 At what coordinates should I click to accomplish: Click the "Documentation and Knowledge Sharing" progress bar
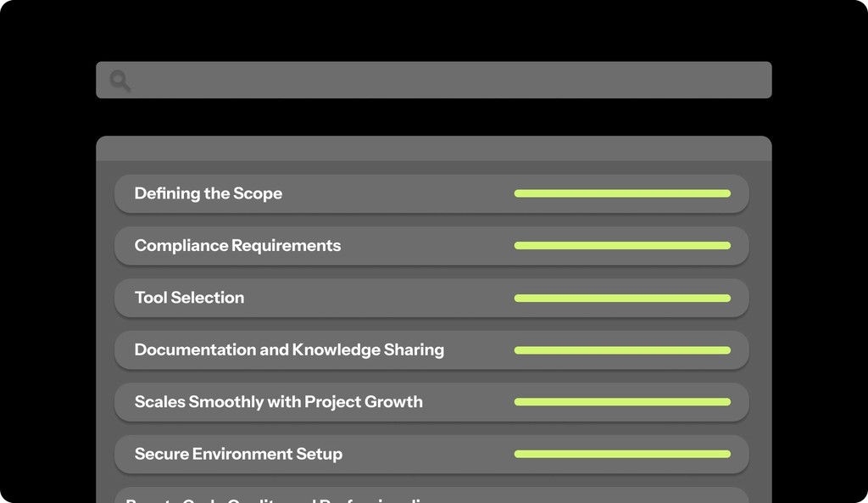623,349
